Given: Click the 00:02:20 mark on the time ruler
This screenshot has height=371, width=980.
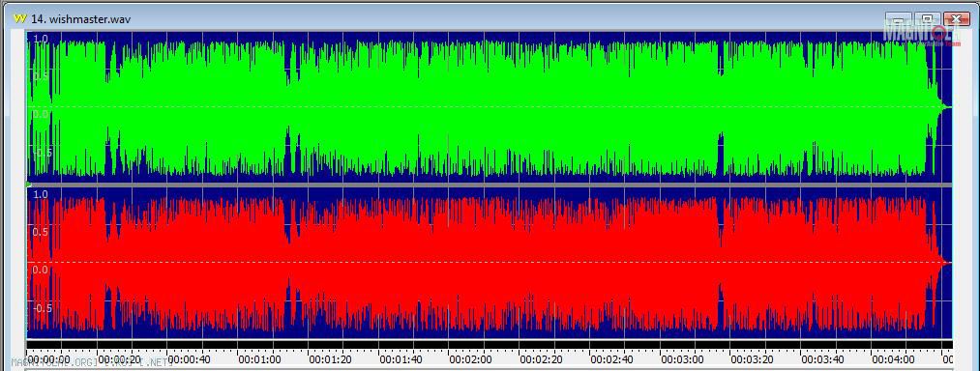Looking at the screenshot, I should (x=542, y=359).
